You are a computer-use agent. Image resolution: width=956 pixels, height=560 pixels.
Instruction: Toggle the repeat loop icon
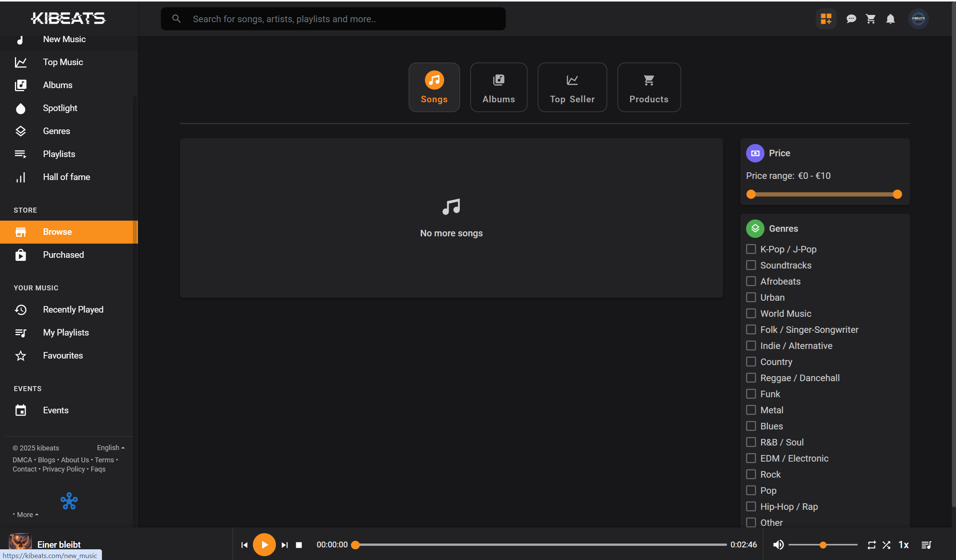872,545
